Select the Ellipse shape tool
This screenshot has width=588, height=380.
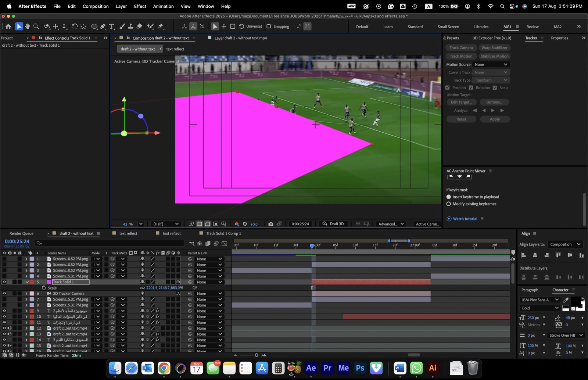94,26
